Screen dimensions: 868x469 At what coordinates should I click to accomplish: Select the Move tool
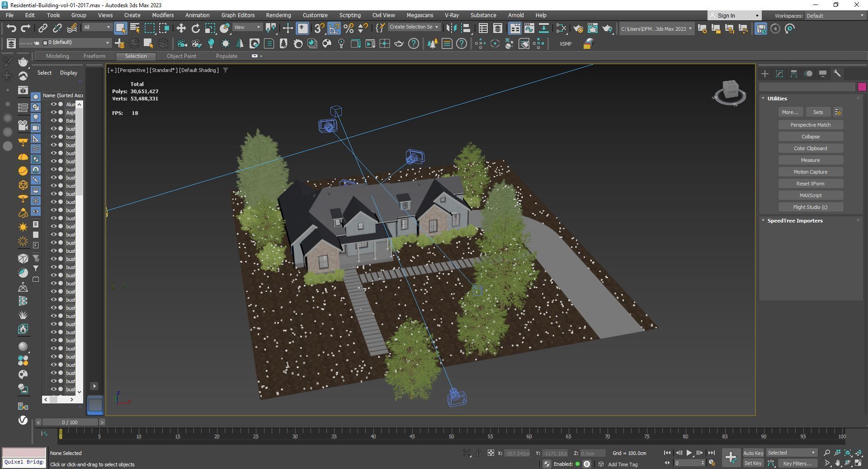[x=181, y=28]
